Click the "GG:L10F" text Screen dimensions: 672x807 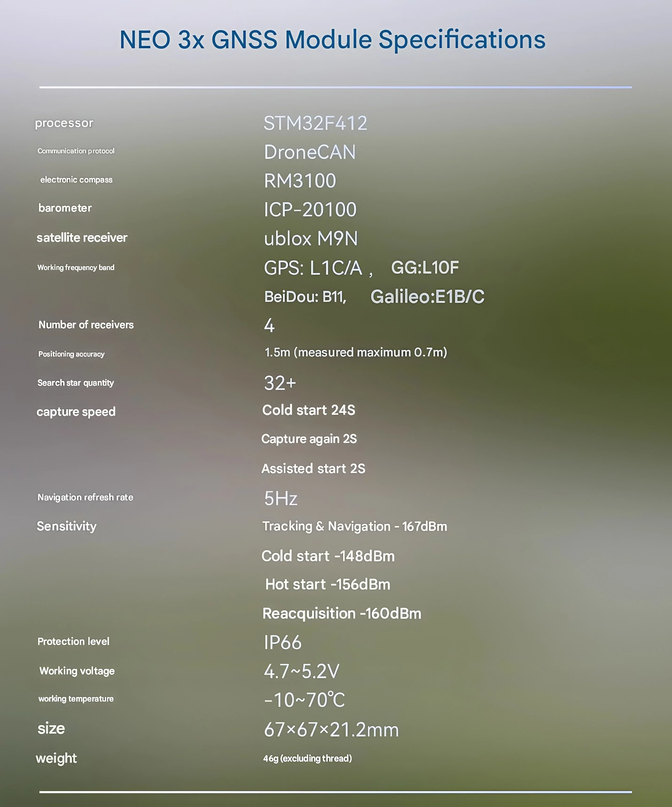tap(425, 267)
